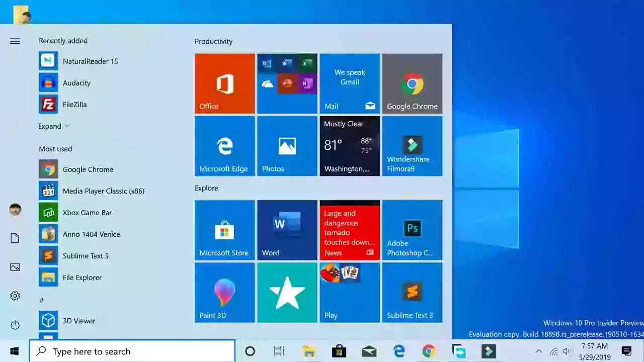
Task: Open Microsoft Store on taskbar
Action: [339, 351]
